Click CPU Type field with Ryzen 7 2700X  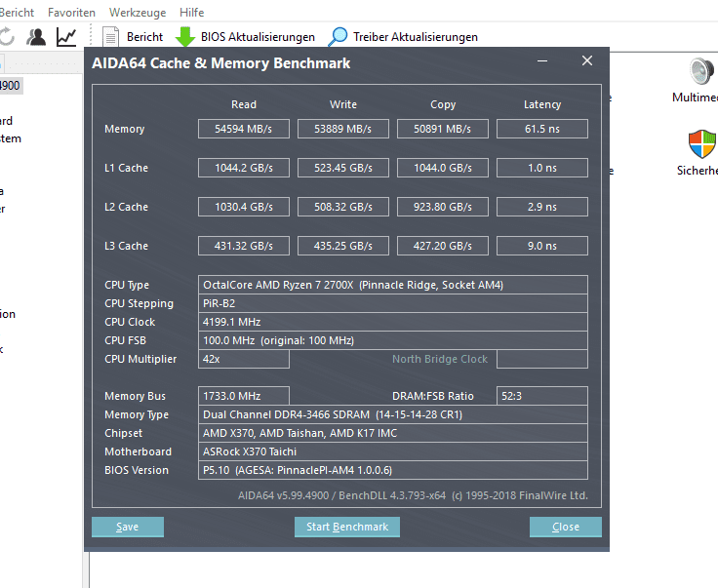(x=393, y=285)
